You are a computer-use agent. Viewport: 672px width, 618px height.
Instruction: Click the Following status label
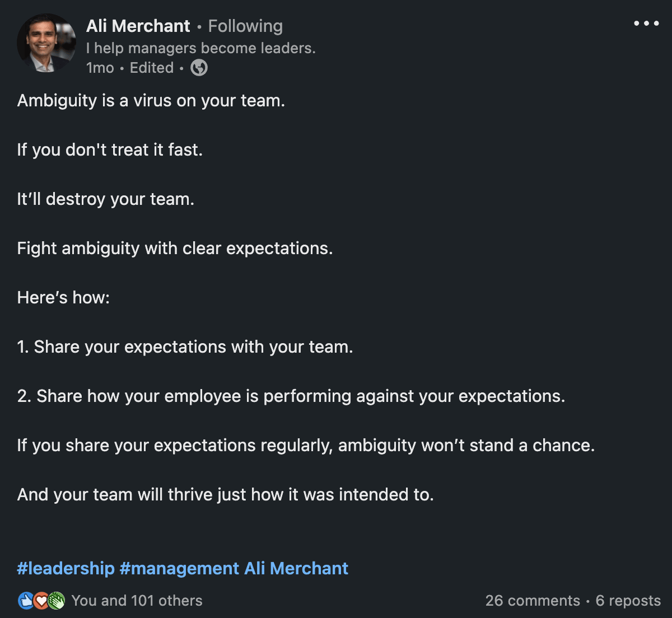(x=245, y=26)
